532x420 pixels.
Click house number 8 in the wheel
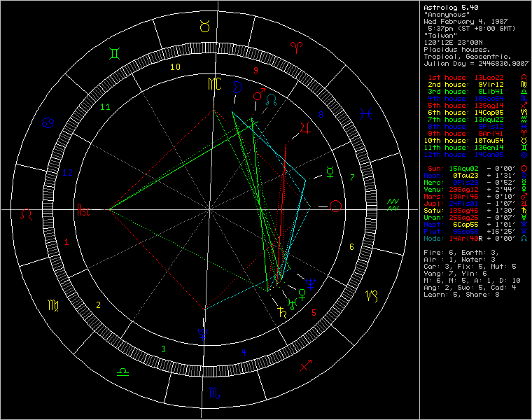coord(321,115)
